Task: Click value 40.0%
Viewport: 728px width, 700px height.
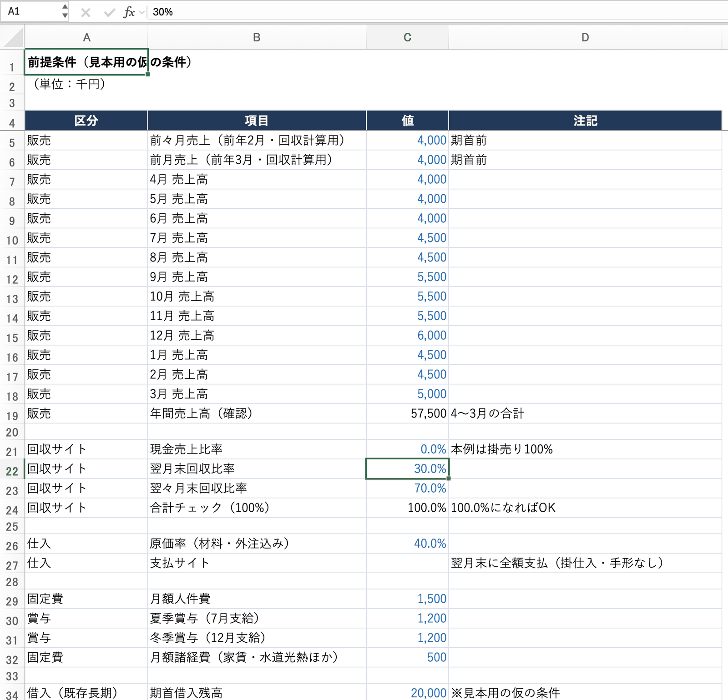Action: [407, 544]
